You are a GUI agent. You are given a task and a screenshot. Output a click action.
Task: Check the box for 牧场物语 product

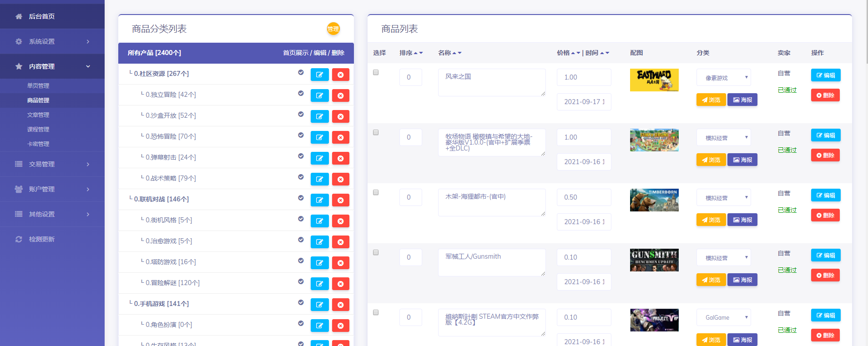click(376, 132)
